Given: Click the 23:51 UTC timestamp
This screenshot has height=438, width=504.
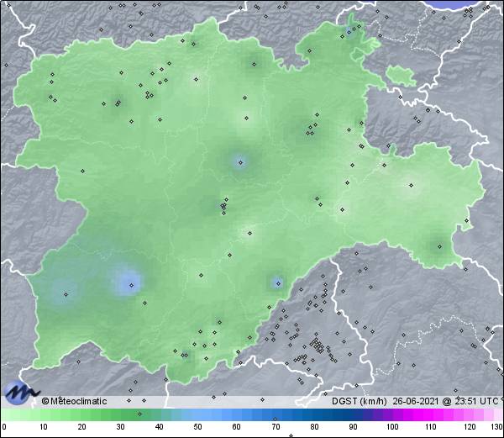Looking at the screenshot, I should click(475, 401).
